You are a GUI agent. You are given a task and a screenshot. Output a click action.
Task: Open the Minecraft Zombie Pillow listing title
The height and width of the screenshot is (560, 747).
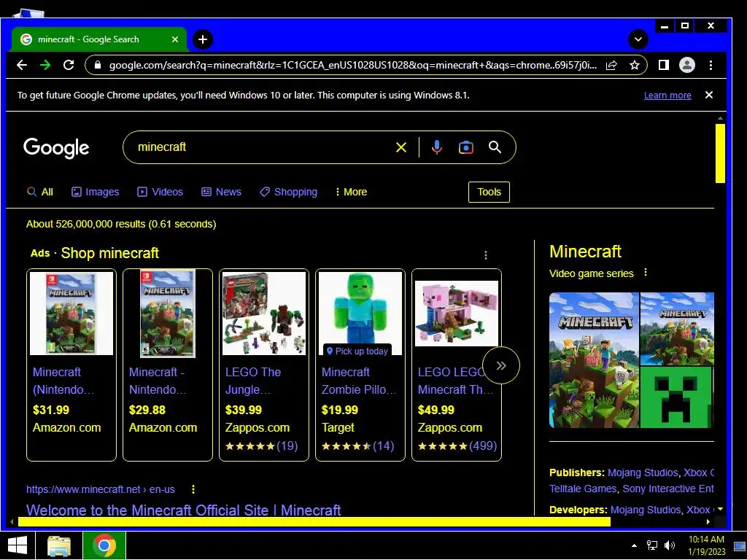pos(359,381)
